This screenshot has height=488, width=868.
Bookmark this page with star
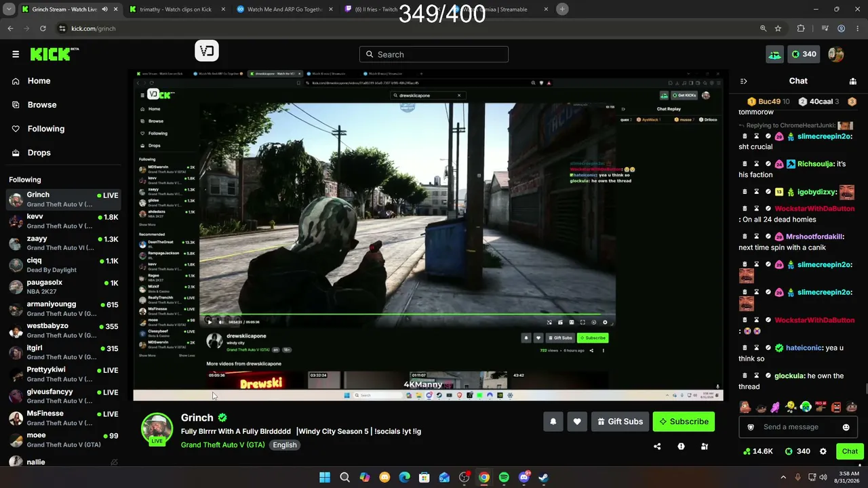click(x=778, y=28)
